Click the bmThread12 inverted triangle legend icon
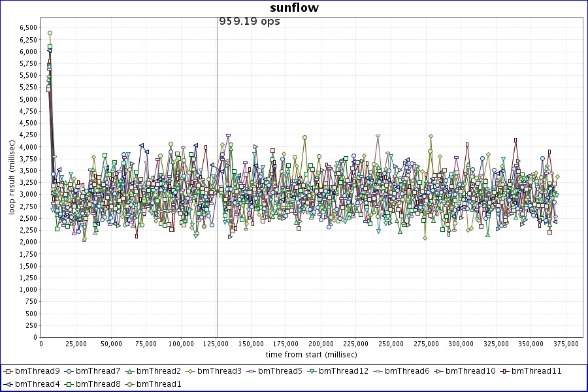588x392 pixels. pyautogui.click(x=312, y=371)
